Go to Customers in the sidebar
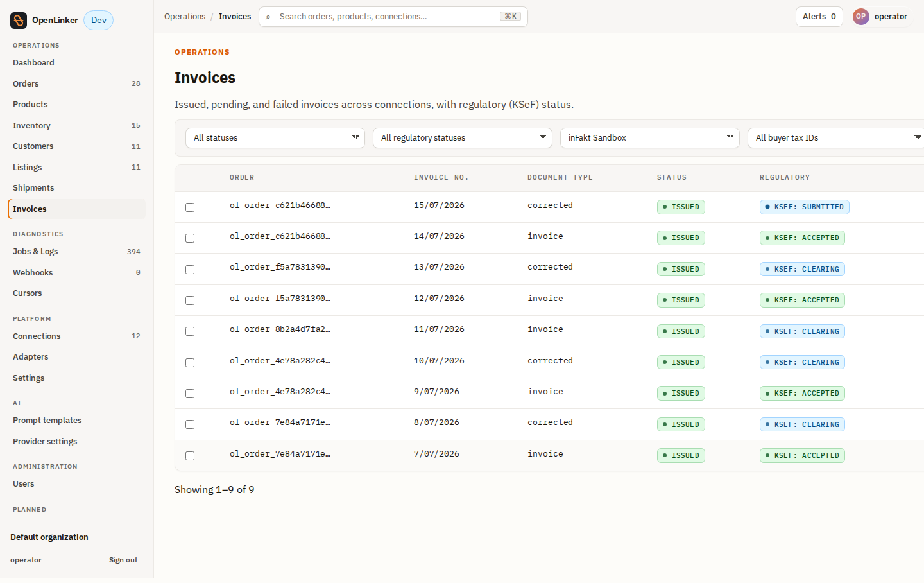 pyautogui.click(x=76, y=146)
